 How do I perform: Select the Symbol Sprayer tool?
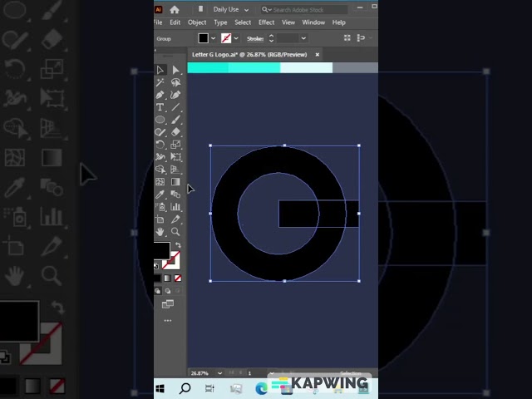click(x=160, y=207)
